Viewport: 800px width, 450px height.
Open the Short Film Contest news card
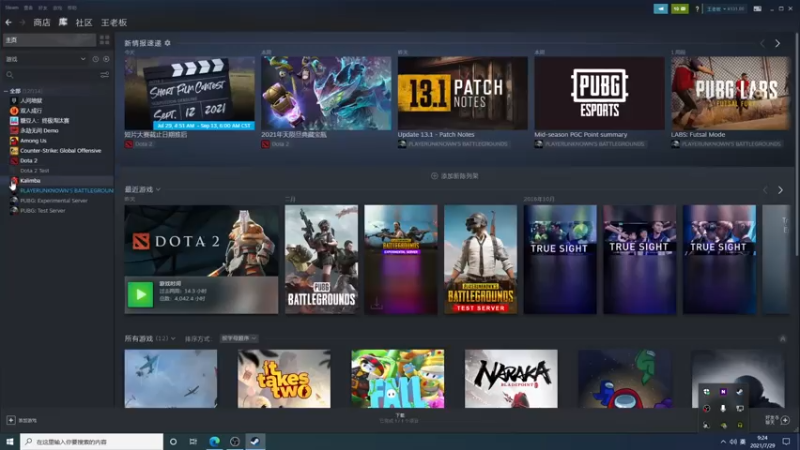pos(189,93)
